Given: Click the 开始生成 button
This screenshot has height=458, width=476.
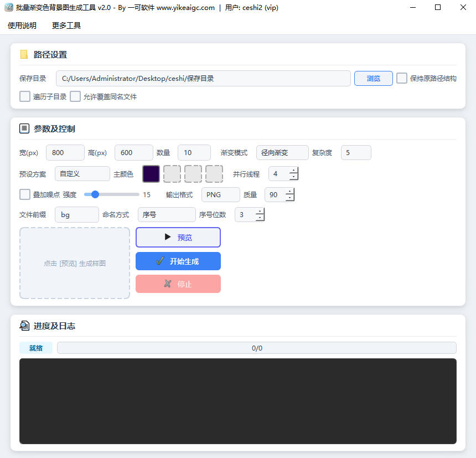Looking at the screenshot, I should coord(178,261).
